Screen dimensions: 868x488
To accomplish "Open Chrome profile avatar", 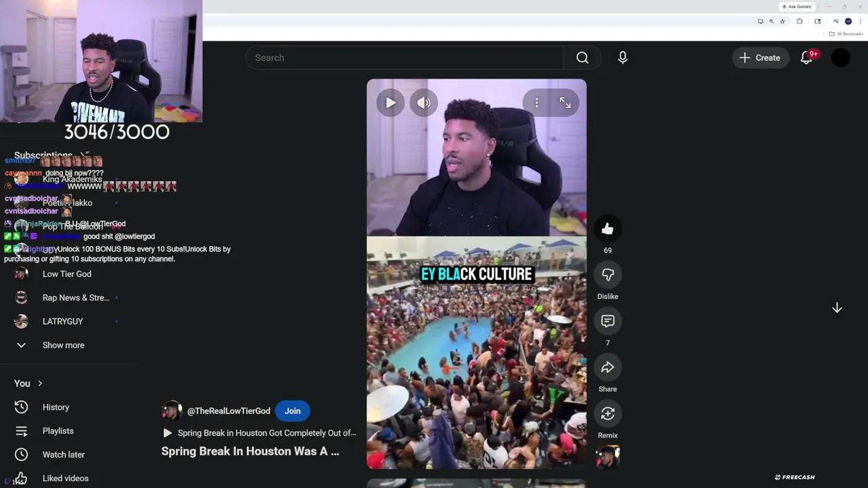I will pyautogui.click(x=848, y=22).
